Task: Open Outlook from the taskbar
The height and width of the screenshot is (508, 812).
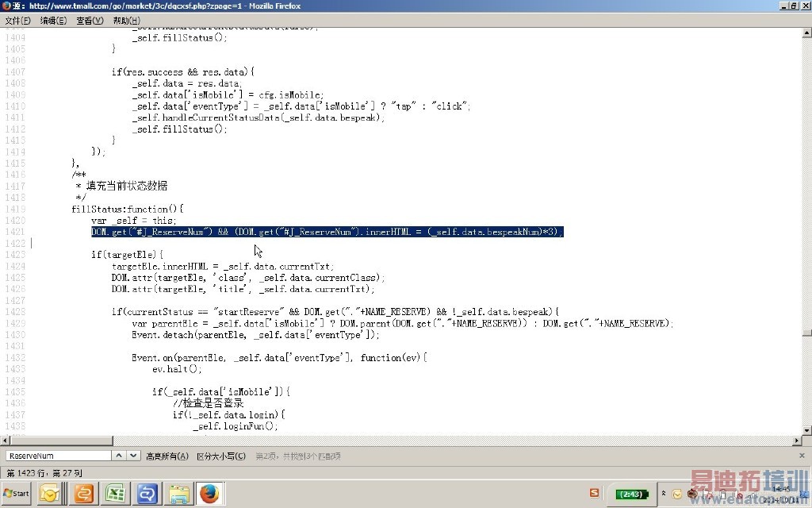Action: (x=50, y=494)
